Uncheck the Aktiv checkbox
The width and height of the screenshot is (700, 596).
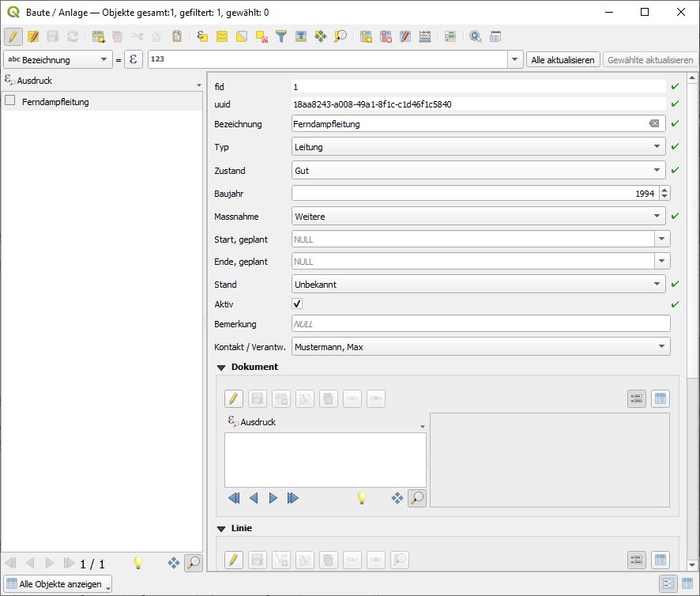[x=298, y=304]
